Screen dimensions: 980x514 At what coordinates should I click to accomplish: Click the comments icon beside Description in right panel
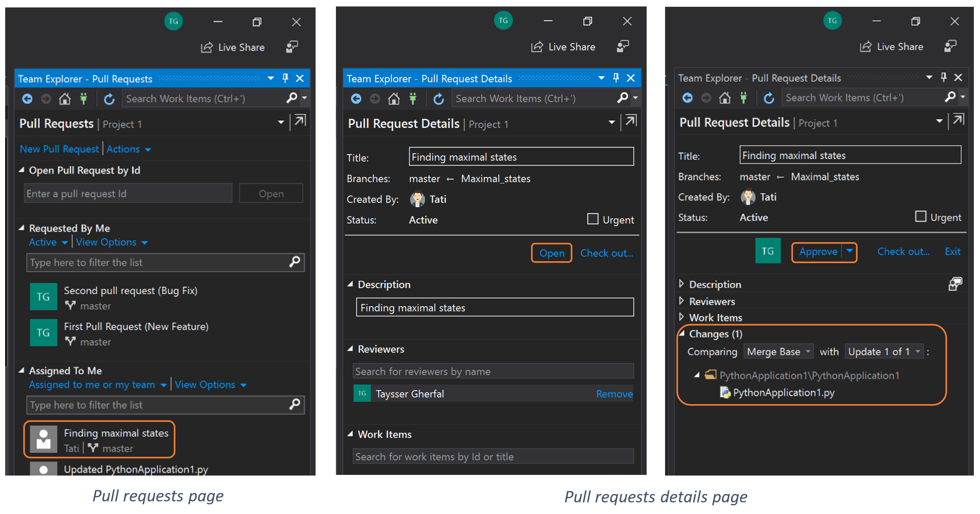tap(955, 284)
